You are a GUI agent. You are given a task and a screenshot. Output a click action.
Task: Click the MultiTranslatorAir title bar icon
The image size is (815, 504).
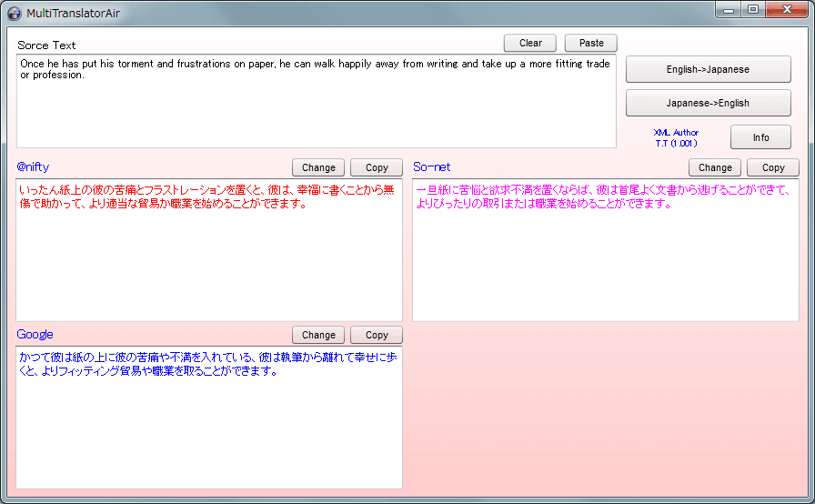(15, 13)
